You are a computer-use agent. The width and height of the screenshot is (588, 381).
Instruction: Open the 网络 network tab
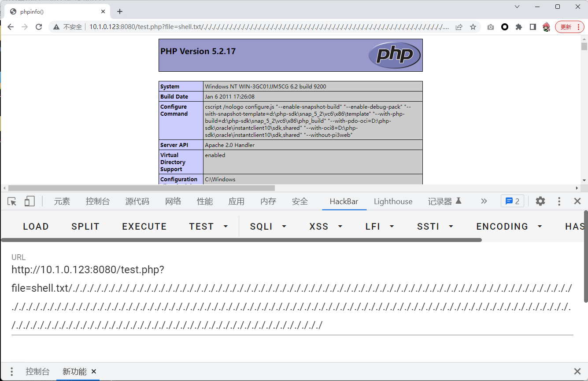click(173, 201)
